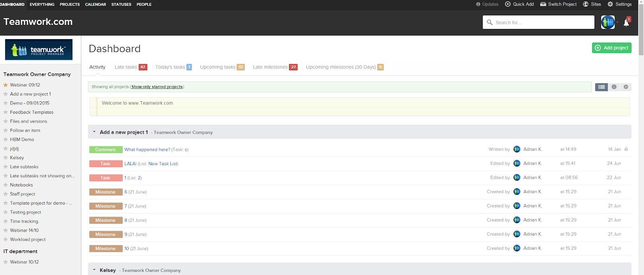Open the Late tasks tab

(131, 67)
